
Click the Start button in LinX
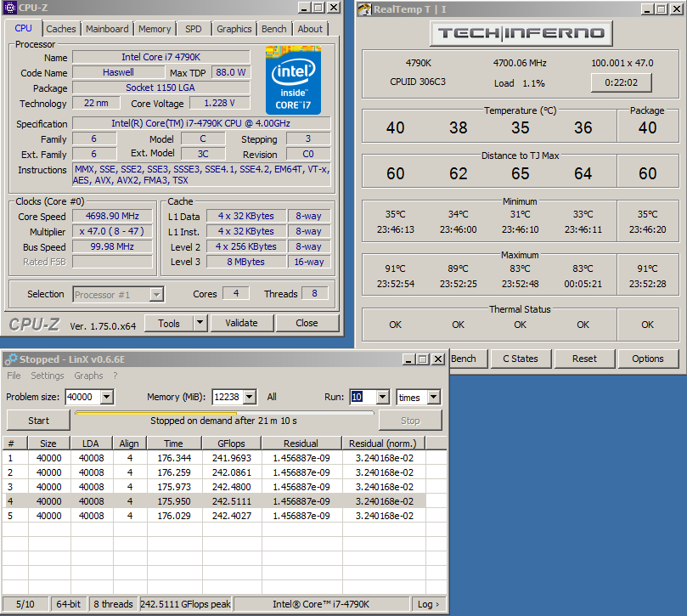[38, 421]
